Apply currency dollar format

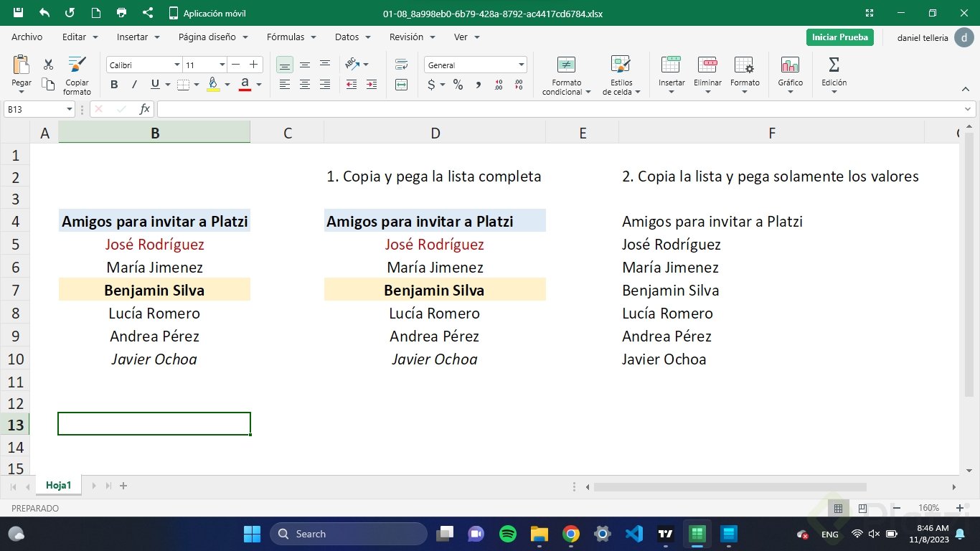pos(431,85)
